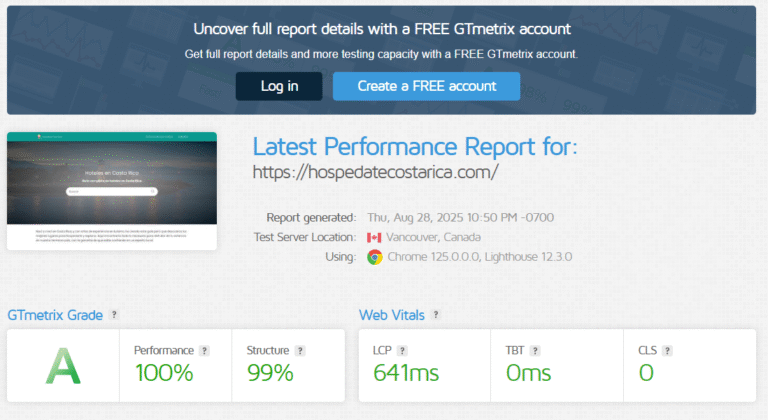Click the question mark next to Performance
The image size is (768, 420).
point(204,351)
